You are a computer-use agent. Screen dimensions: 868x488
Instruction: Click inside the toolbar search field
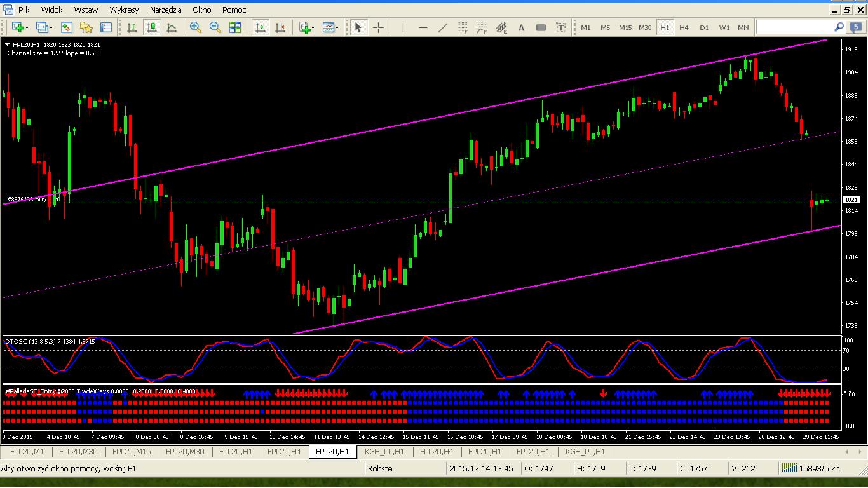(x=794, y=27)
